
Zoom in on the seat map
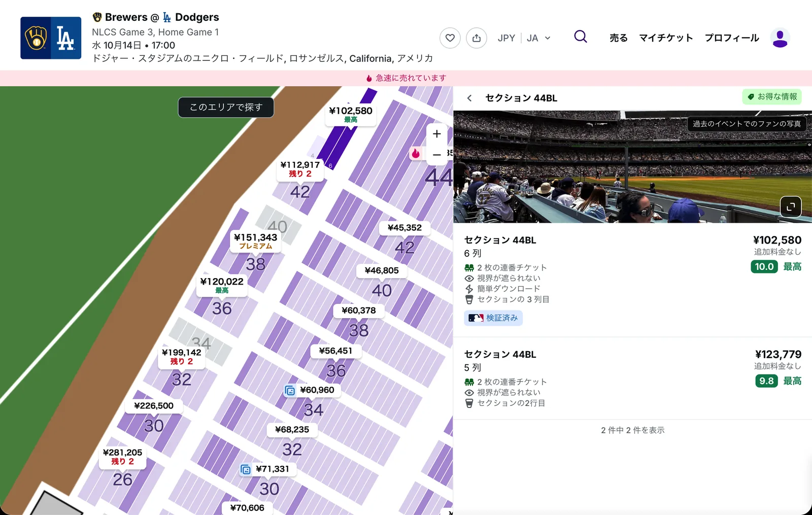(x=437, y=134)
